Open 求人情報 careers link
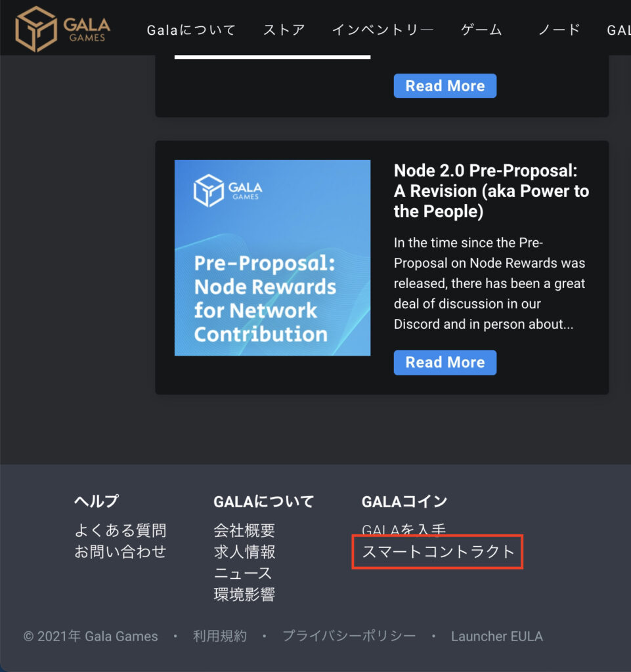Screen dimensions: 631x672 pos(244,551)
